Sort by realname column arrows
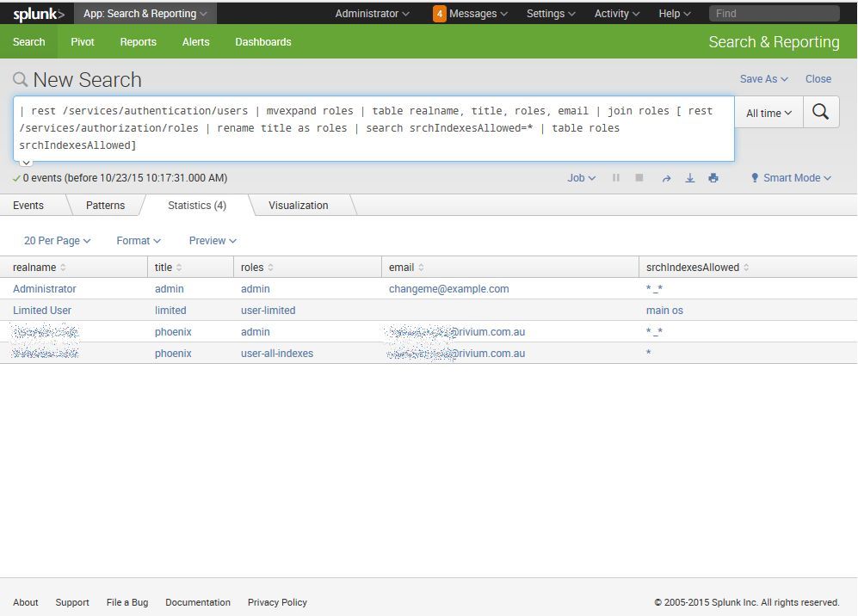Viewport: 858px width, 616px height. point(63,268)
